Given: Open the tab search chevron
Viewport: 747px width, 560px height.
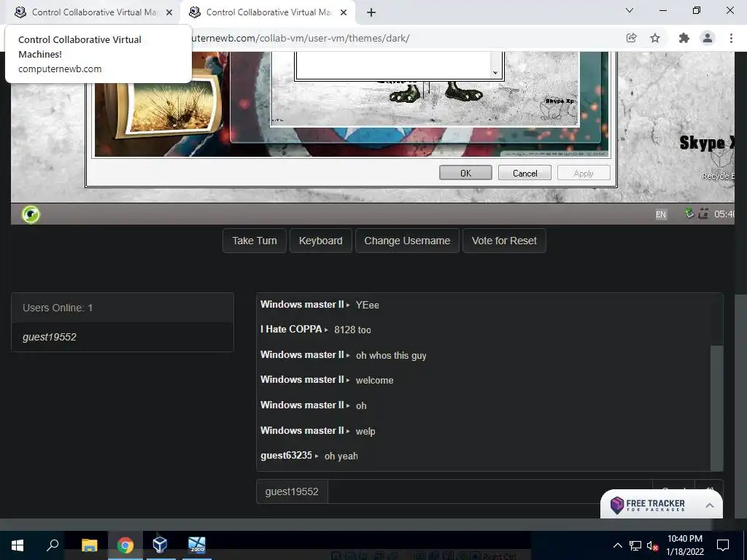Looking at the screenshot, I should 630,10.
